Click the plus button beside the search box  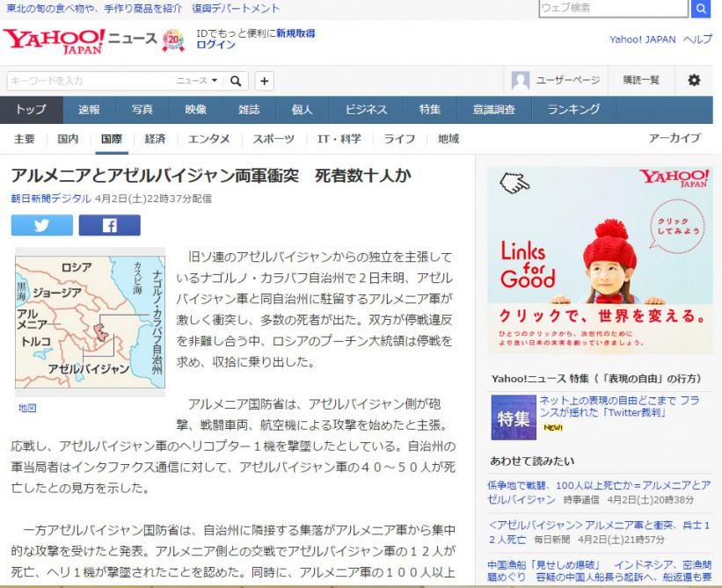pos(265,81)
